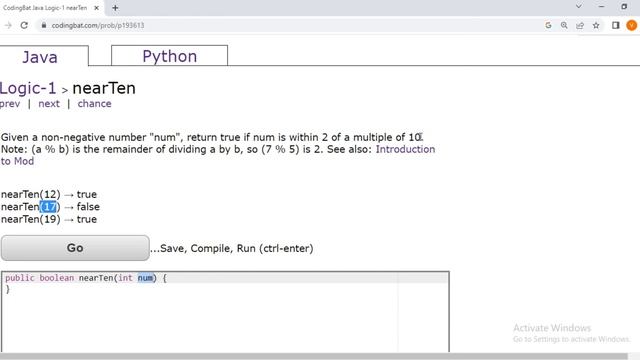Screen dimensions: 640x360
Task: Close the CodingBat nearTen tab
Action: coord(96,8)
